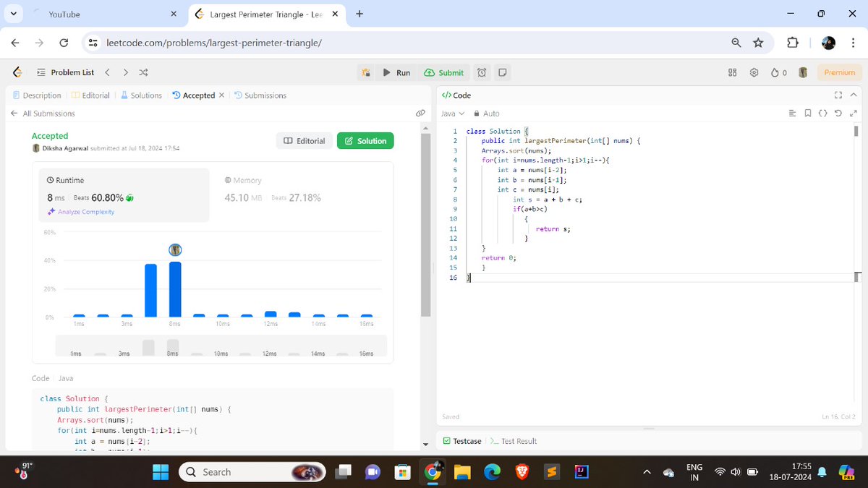
Task: Go back to All Submissions
Action: 43,114
